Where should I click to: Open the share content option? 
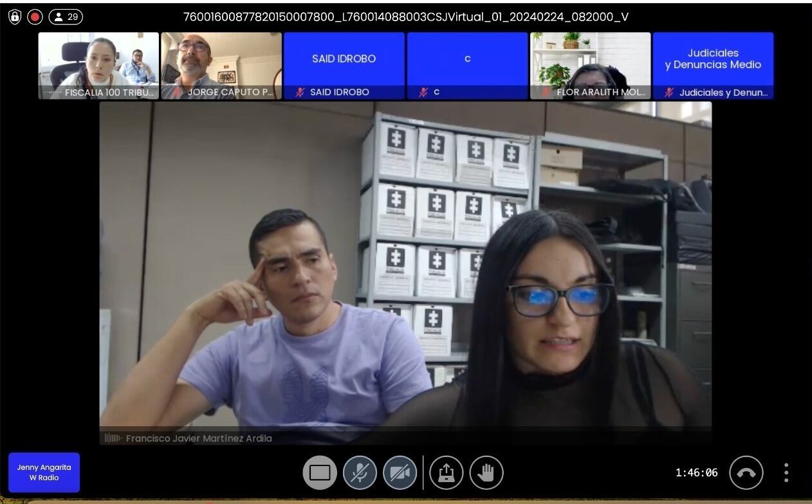coord(447,473)
